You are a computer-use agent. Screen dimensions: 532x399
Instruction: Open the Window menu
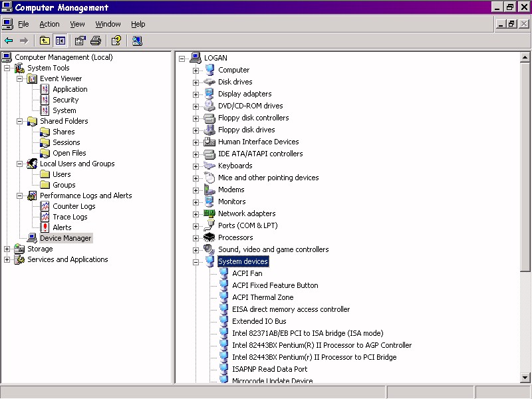(108, 24)
